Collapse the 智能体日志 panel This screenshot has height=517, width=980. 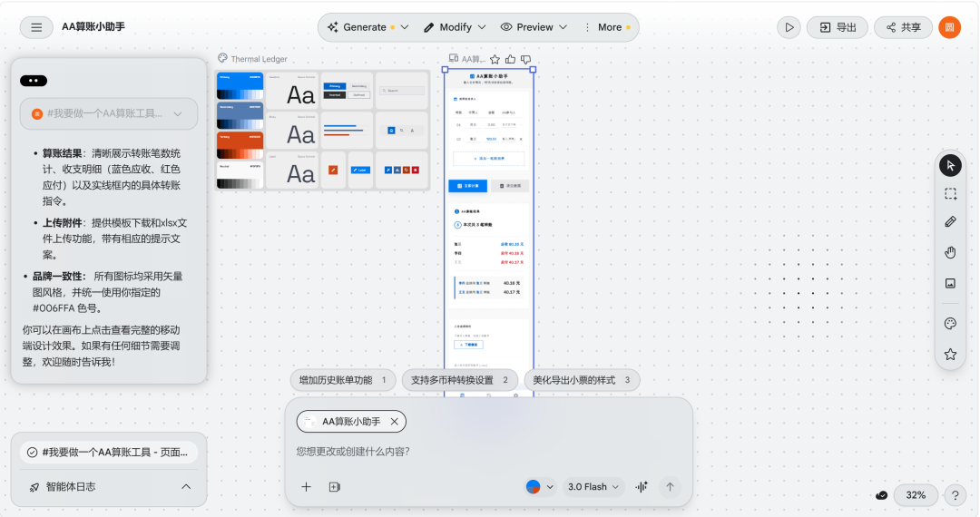click(x=186, y=487)
